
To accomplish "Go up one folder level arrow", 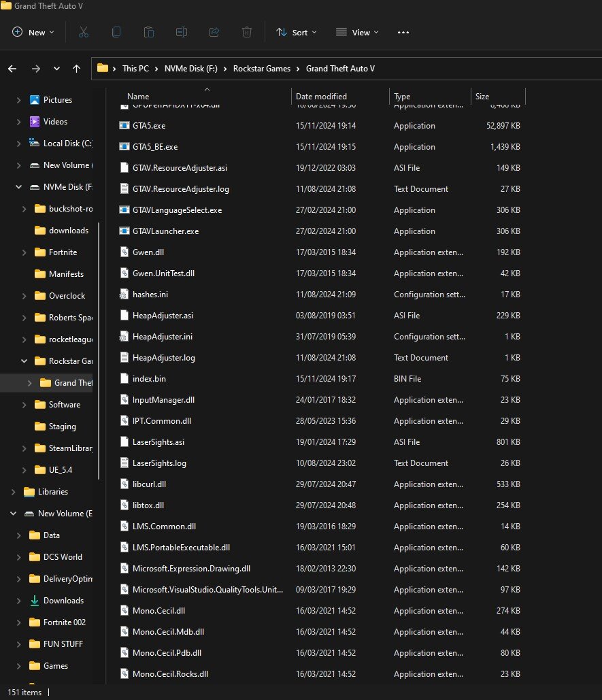I will [77, 69].
